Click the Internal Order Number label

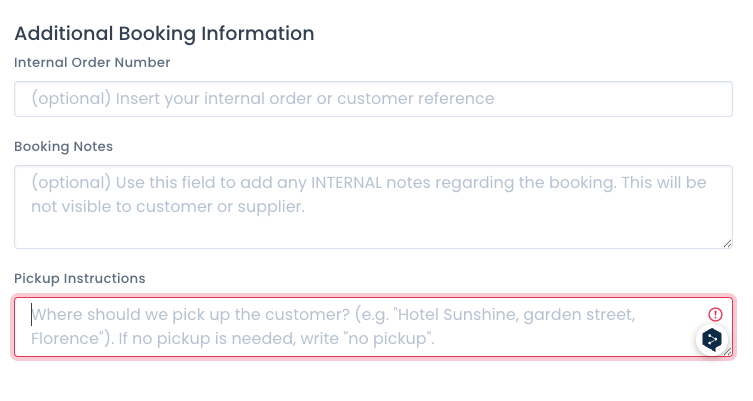point(92,62)
